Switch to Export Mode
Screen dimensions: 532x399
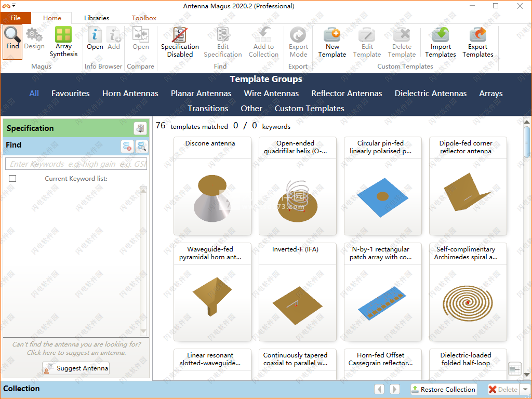[x=298, y=42]
